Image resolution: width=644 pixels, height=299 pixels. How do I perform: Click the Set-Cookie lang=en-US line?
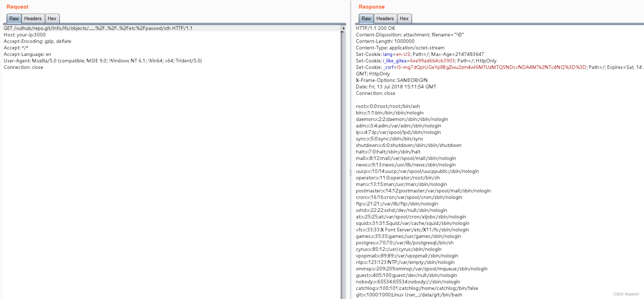pyautogui.click(x=420, y=54)
